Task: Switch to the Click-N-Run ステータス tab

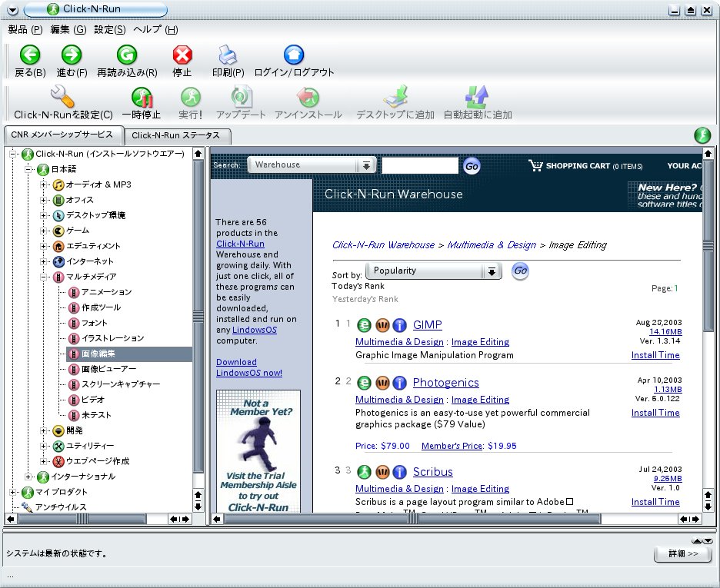Action: (x=176, y=135)
